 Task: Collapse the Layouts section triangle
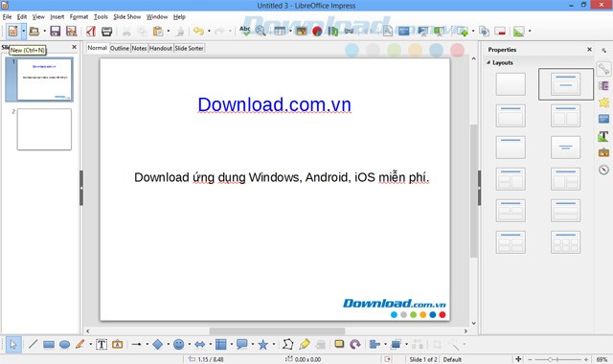point(488,62)
